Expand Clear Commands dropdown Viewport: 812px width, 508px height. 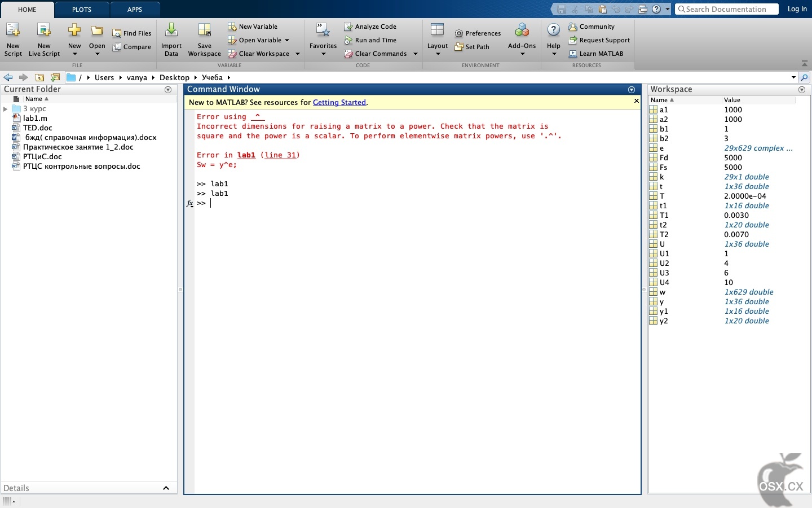tap(416, 54)
